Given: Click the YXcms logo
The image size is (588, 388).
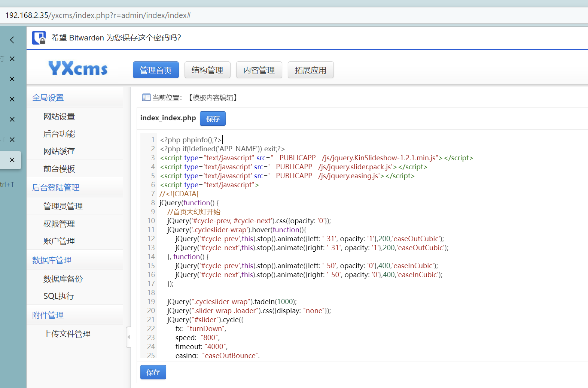Looking at the screenshot, I should click(78, 69).
